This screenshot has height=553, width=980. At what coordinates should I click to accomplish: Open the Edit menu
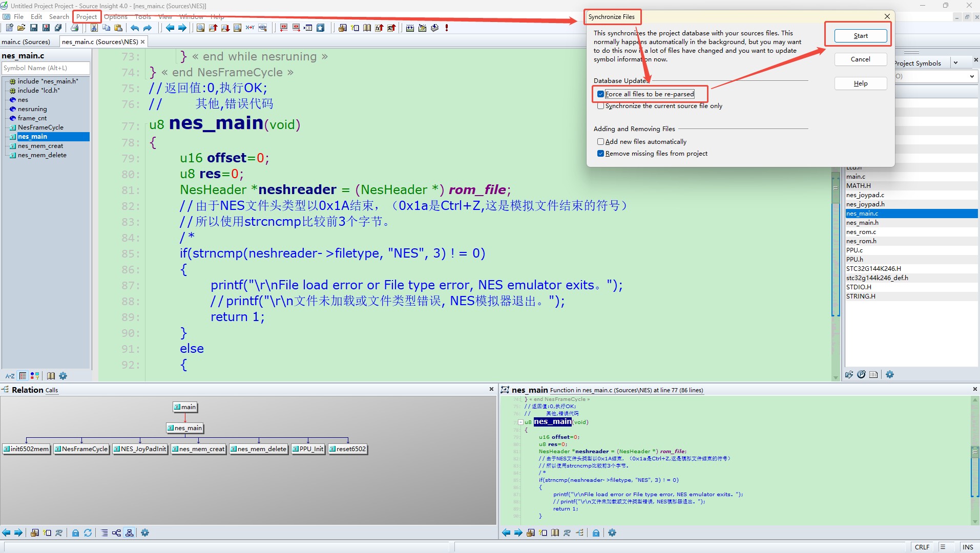[36, 17]
